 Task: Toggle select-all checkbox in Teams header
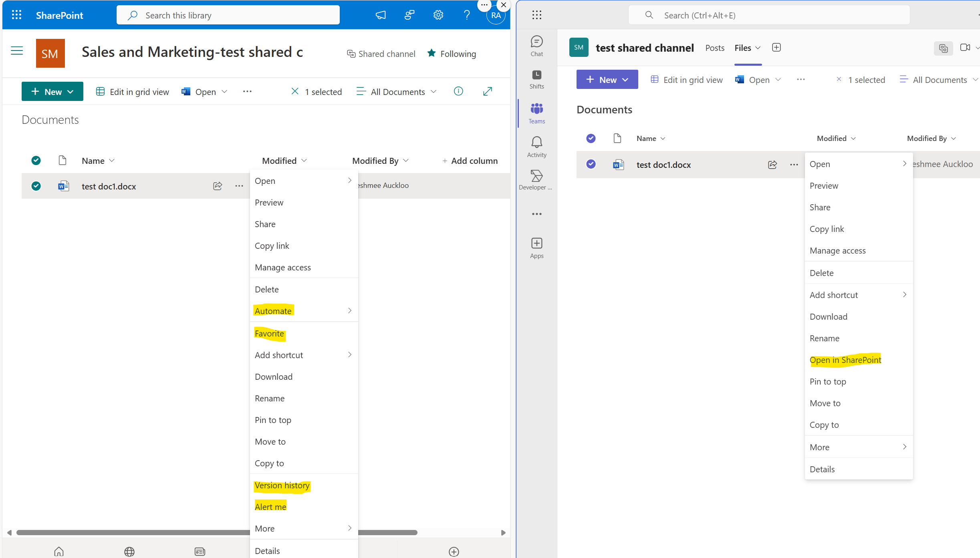point(591,138)
